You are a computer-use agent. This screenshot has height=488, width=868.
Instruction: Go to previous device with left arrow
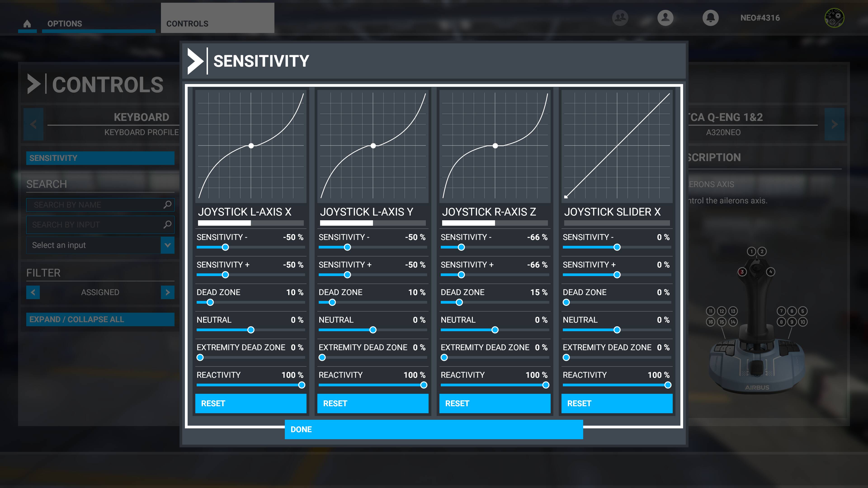pos(33,124)
